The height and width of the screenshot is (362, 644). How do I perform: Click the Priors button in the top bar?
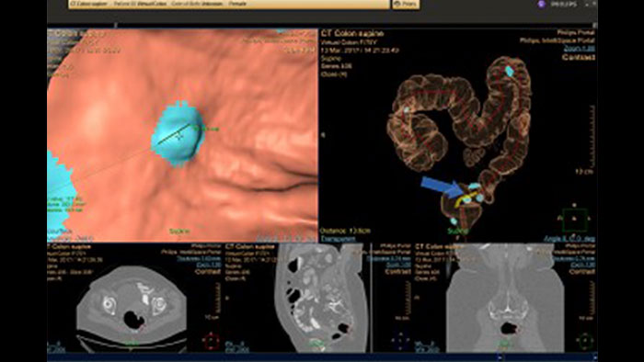(406, 4)
